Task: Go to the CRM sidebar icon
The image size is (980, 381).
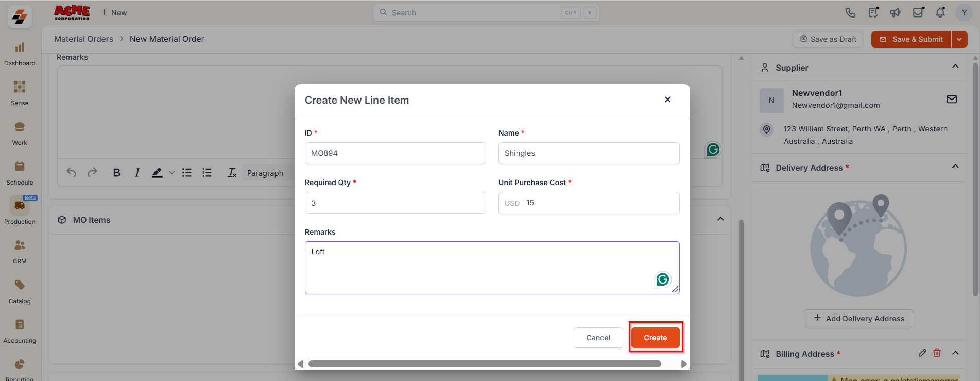Action: point(20,251)
